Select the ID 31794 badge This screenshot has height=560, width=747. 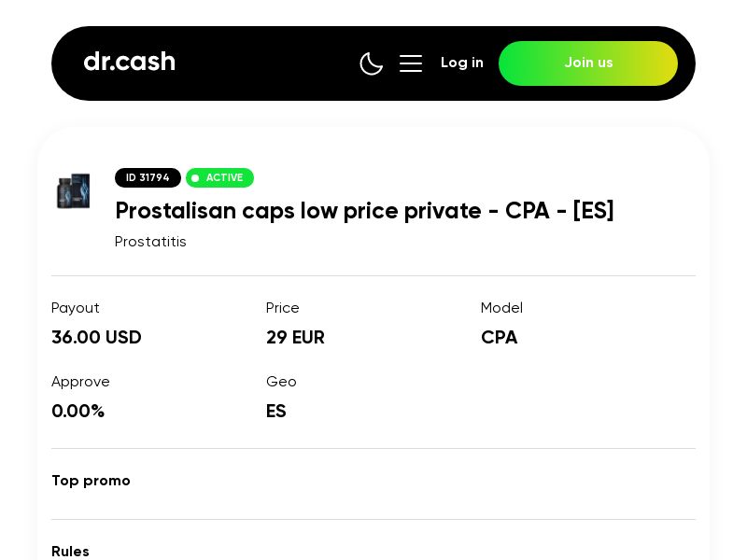148,177
